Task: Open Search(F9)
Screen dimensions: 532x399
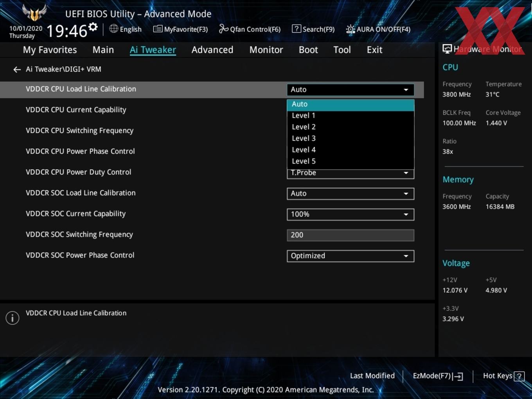Action: pyautogui.click(x=313, y=29)
